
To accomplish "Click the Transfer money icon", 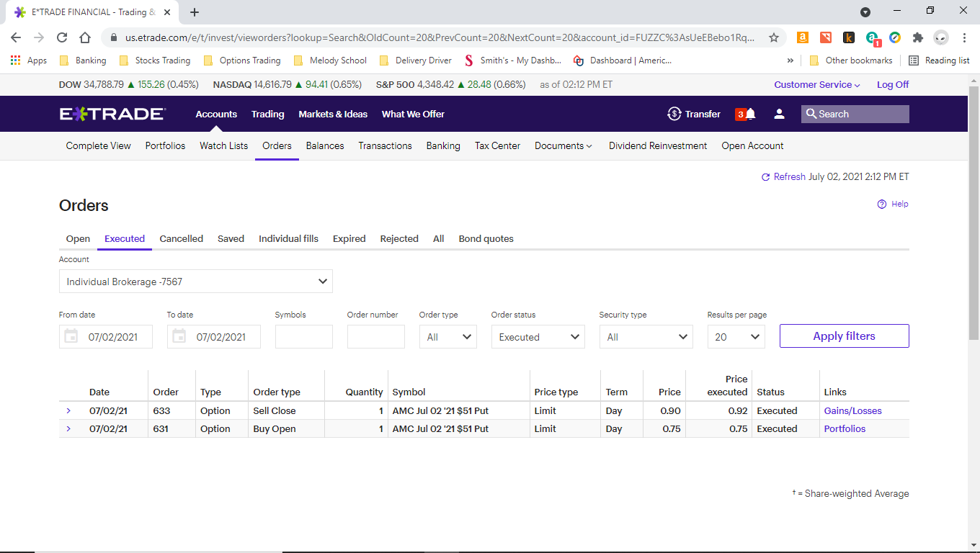I will tap(674, 114).
